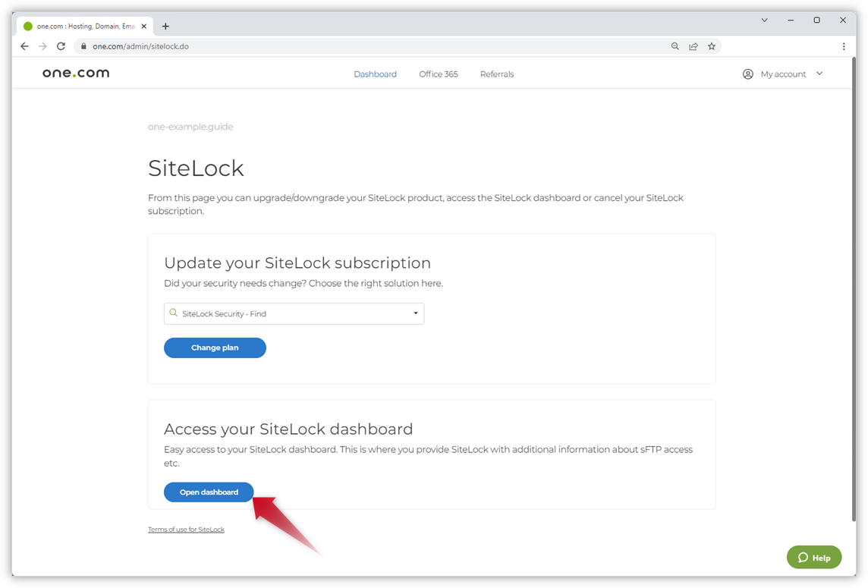Viewport: 868px width, 588px height.
Task: Open the Office 365 menu item
Action: 439,74
